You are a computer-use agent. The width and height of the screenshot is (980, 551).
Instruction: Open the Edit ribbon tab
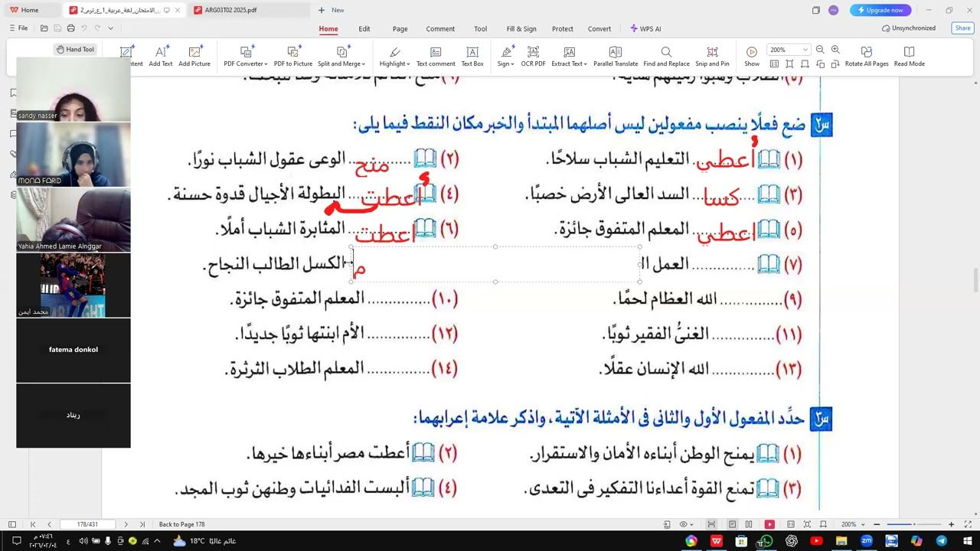pyautogui.click(x=364, y=29)
